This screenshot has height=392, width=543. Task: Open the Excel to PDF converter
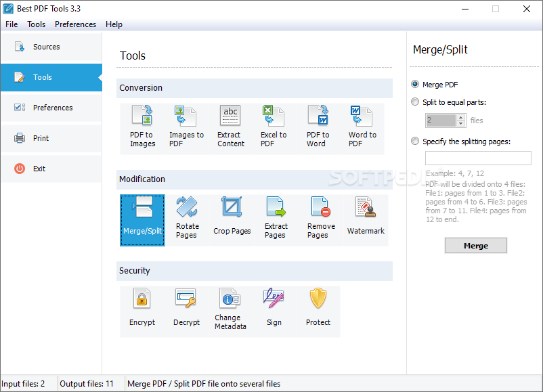click(274, 129)
